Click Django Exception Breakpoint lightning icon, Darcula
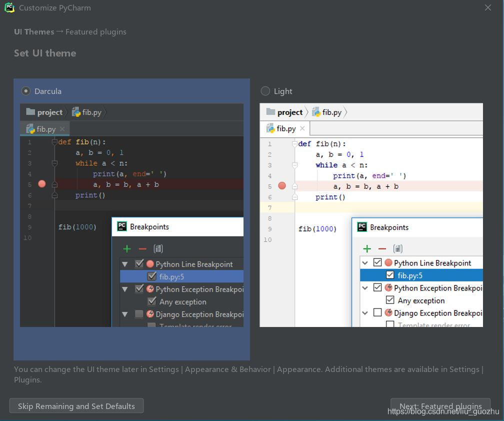This screenshot has height=421, width=504. tap(150, 313)
